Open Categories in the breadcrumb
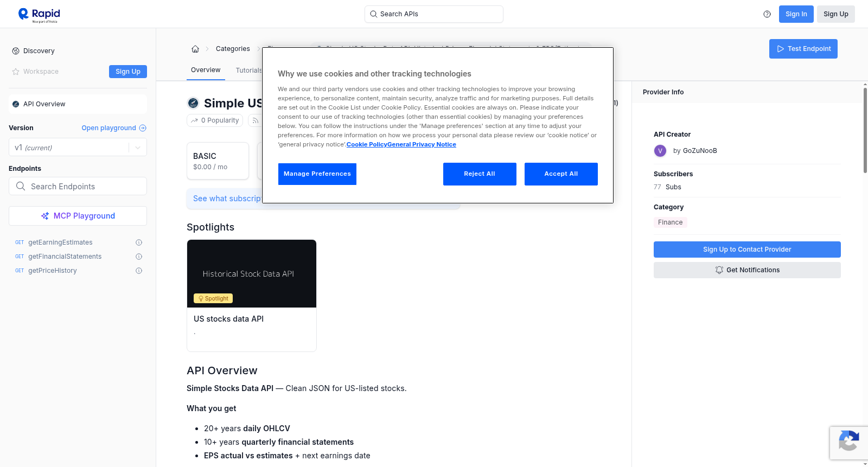The width and height of the screenshot is (868, 467). click(x=233, y=49)
